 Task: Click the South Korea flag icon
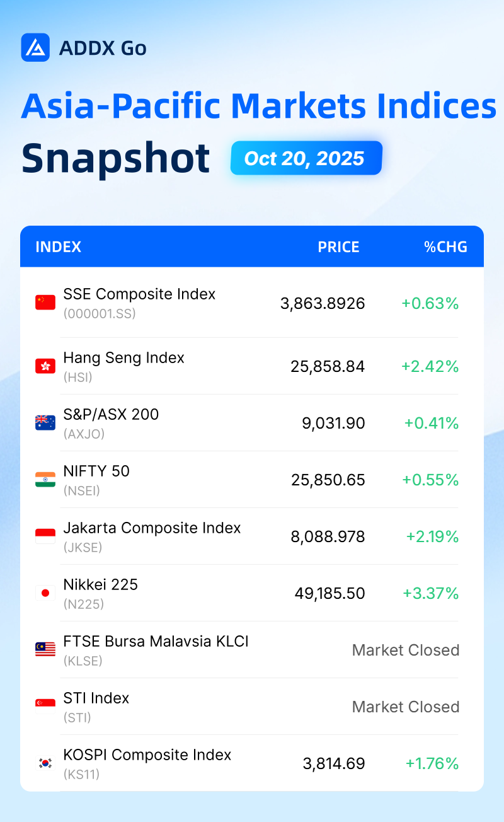45,763
